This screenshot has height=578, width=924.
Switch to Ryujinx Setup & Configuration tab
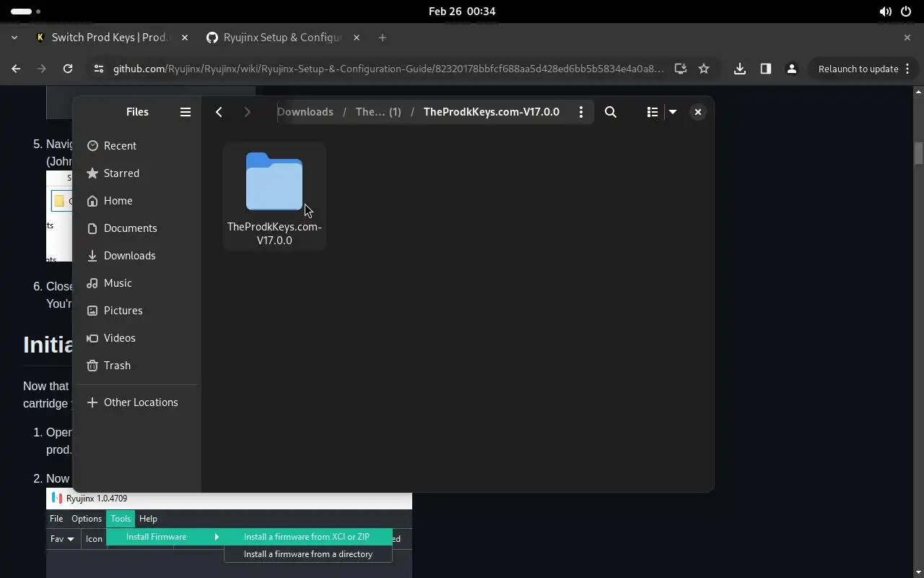click(x=282, y=38)
